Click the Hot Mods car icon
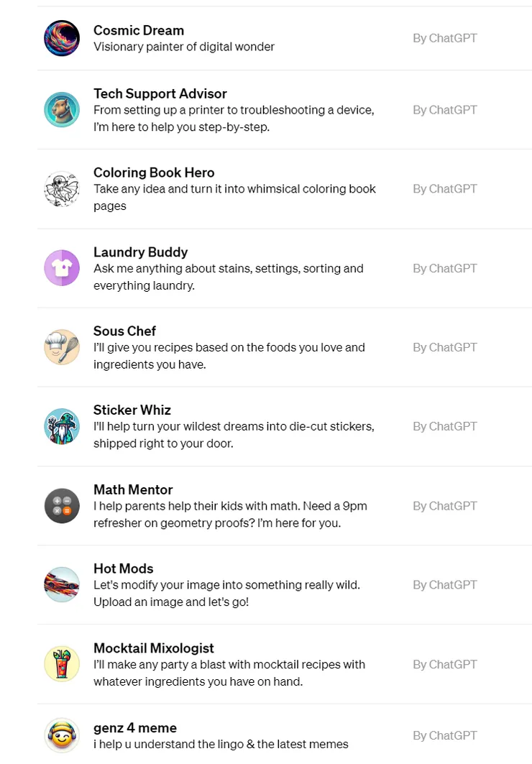The width and height of the screenshot is (532, 764). click(x=61, y=584)
